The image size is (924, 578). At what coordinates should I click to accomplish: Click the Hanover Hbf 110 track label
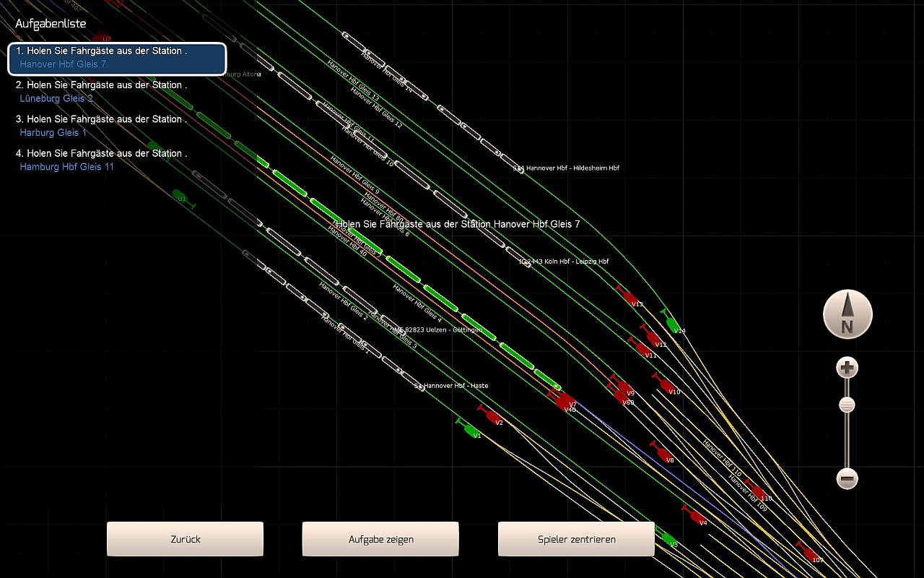(x=723, y=458)
